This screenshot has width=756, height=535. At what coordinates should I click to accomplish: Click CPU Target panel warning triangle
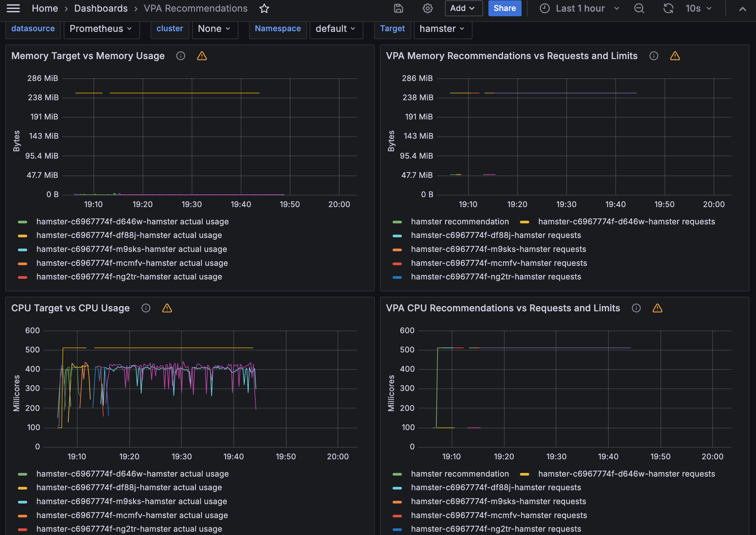[x=167, y=308]
